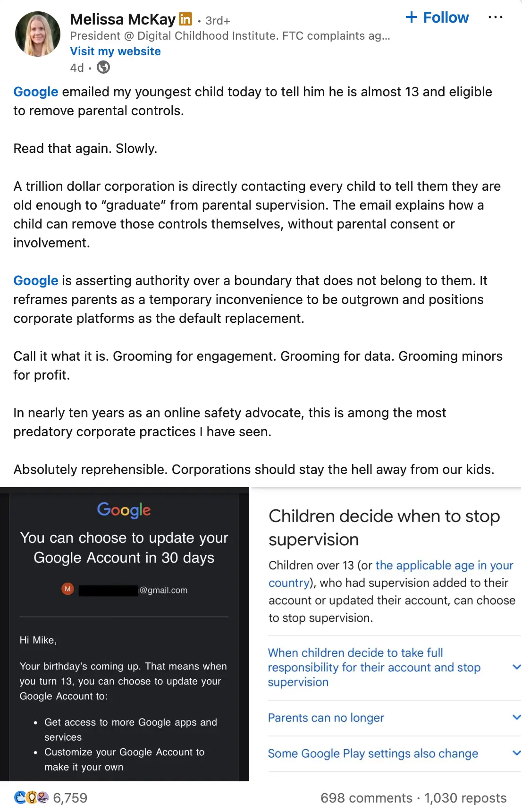Click the lightbulb Insightful reaction icon
Viewport: 522px width, 812px height.
point(31,798)
